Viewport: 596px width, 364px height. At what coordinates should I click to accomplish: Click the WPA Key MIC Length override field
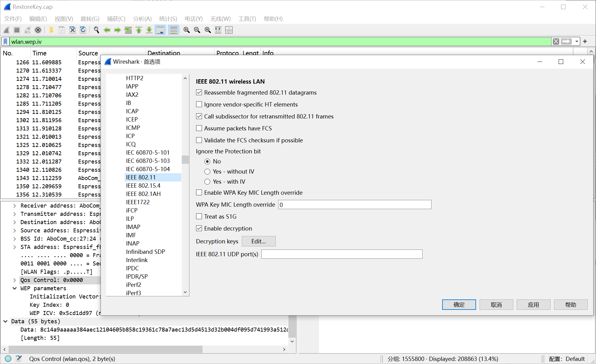pos(355,205)
